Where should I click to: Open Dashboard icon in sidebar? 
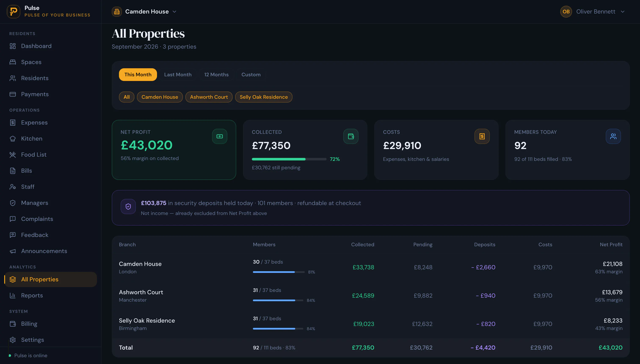(13, 46)
